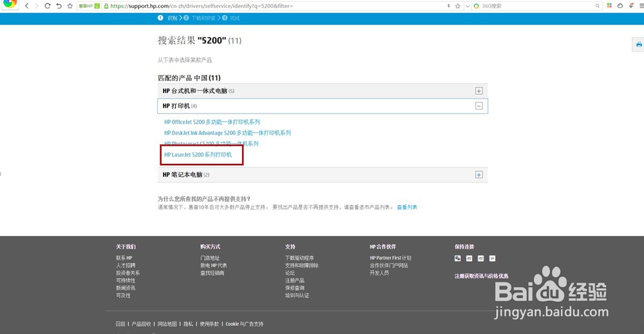Click the HP 台式机和一体式电脑 category header

(323, 91)
